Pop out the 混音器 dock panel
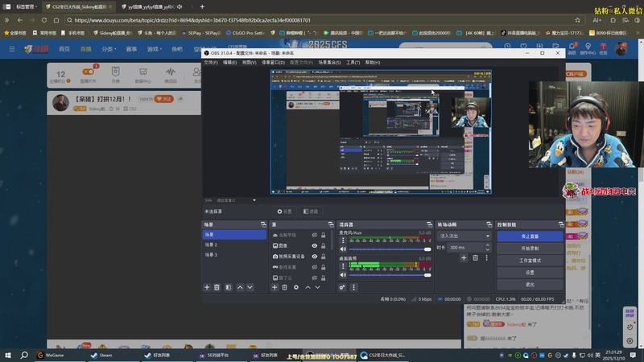644x362 pixels. (429, 224)
